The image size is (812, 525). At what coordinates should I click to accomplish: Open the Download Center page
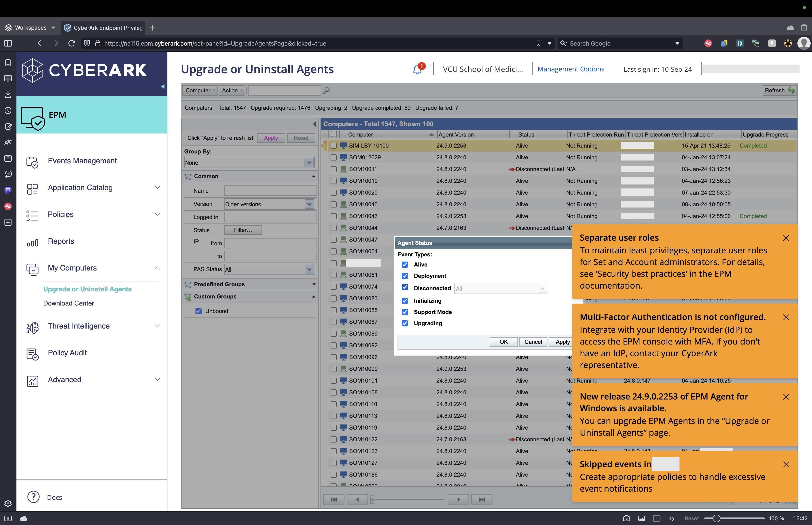pyautogui.click(x=69, y=303)
